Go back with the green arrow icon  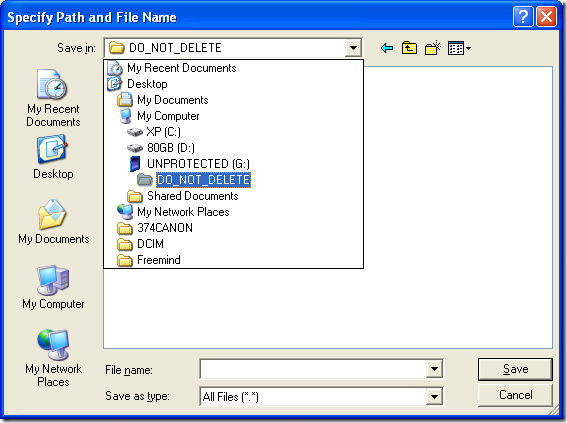[387, 48]
